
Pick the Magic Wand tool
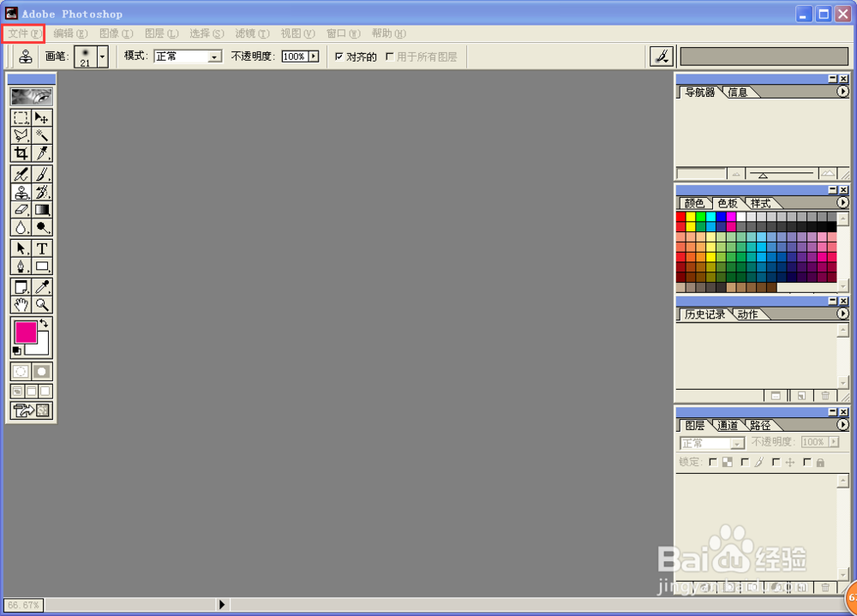pyautogui.click(x=41, y=135)
